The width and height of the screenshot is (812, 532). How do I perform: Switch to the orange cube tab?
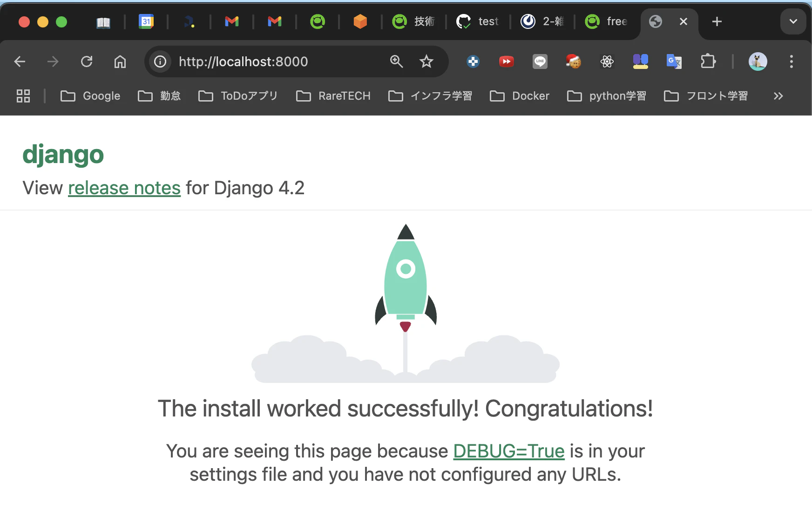tap(360, 21)
